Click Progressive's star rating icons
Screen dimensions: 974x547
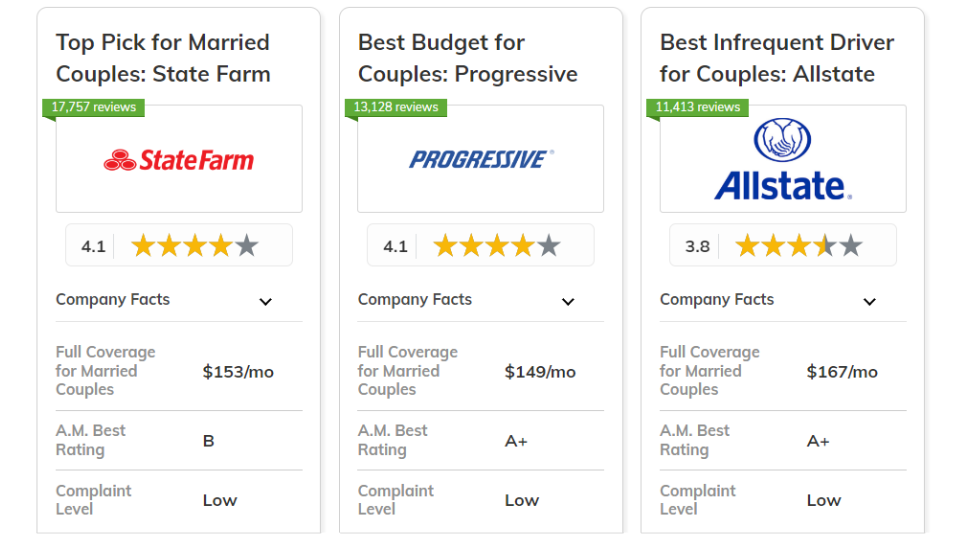pos(497,246)
